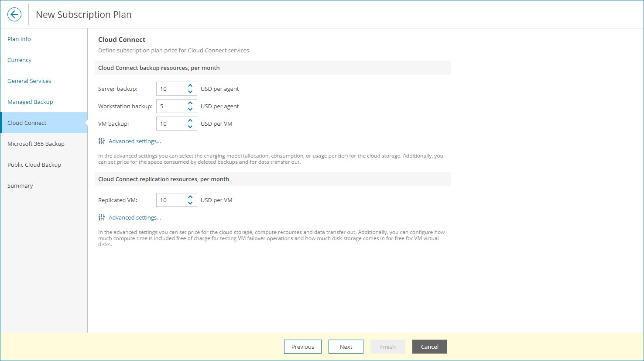
Task: Open Advanced settings for backup resources
Action: point(135,141)
